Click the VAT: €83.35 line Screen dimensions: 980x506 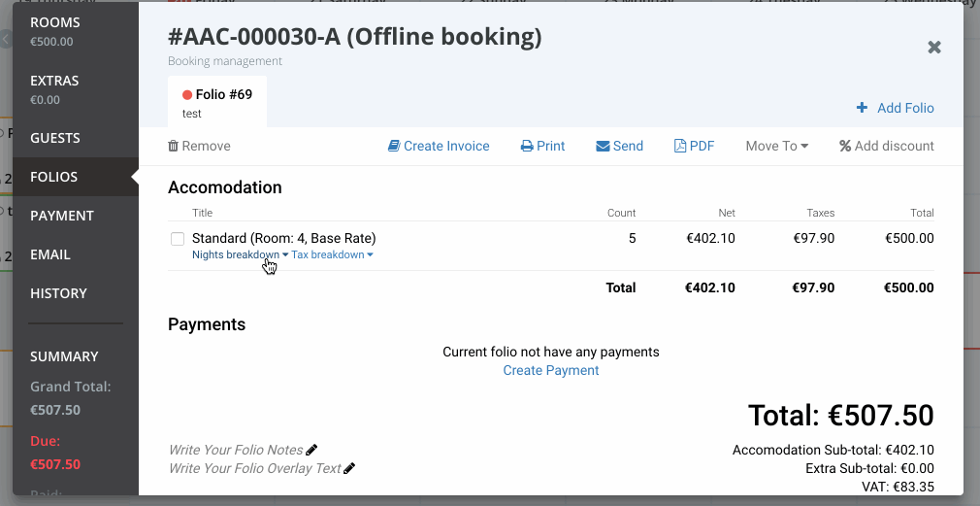pos(898,488)
